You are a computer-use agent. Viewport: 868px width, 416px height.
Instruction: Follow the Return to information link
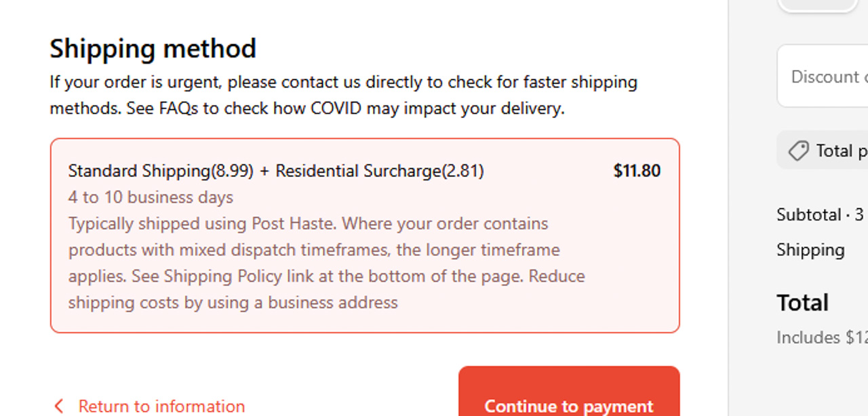[161, 406]
